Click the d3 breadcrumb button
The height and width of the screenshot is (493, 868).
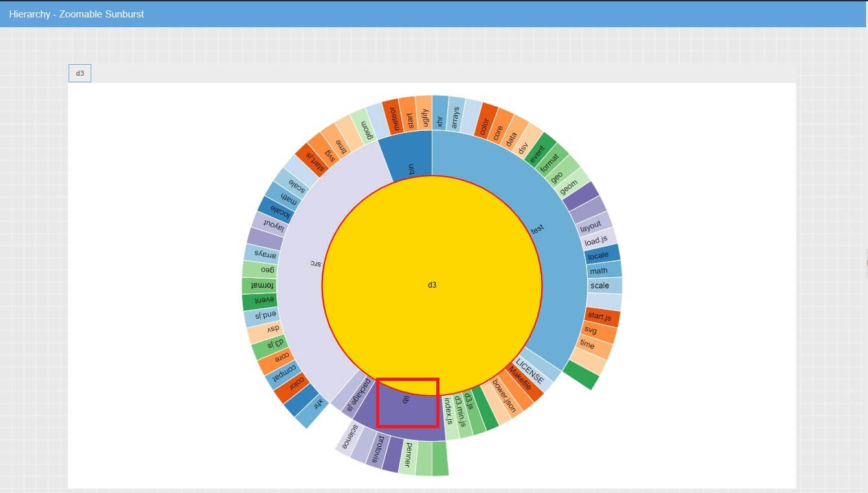(80, 73)
